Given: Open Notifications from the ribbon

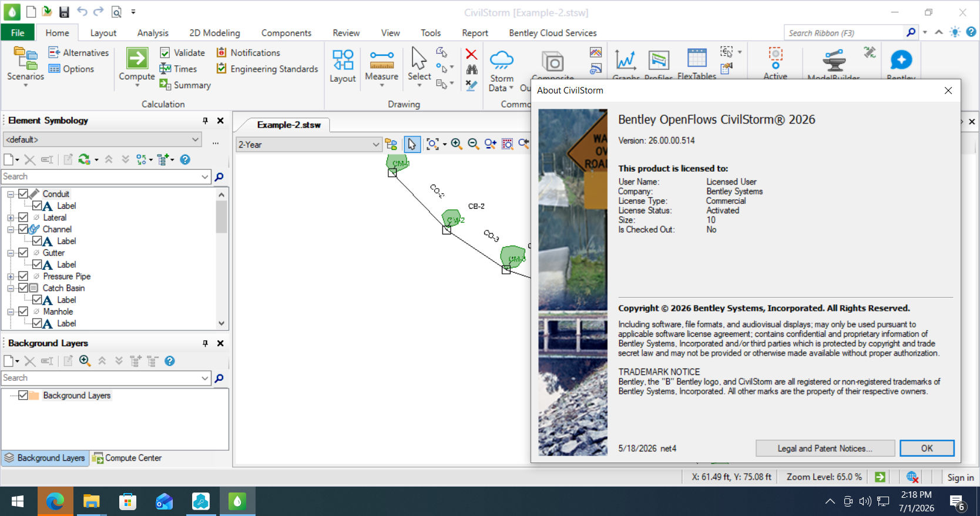Looking at the screenshot, I should click(x=248, y=52).
